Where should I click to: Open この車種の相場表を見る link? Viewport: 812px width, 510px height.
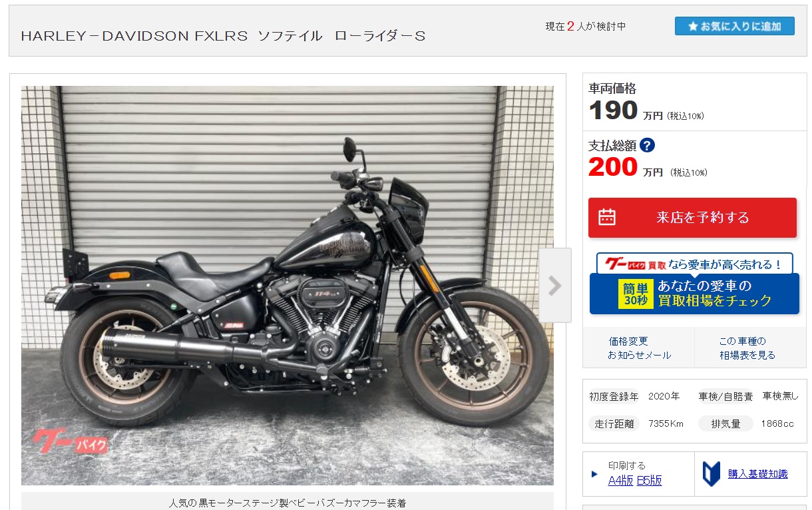(x=747, y=348)
